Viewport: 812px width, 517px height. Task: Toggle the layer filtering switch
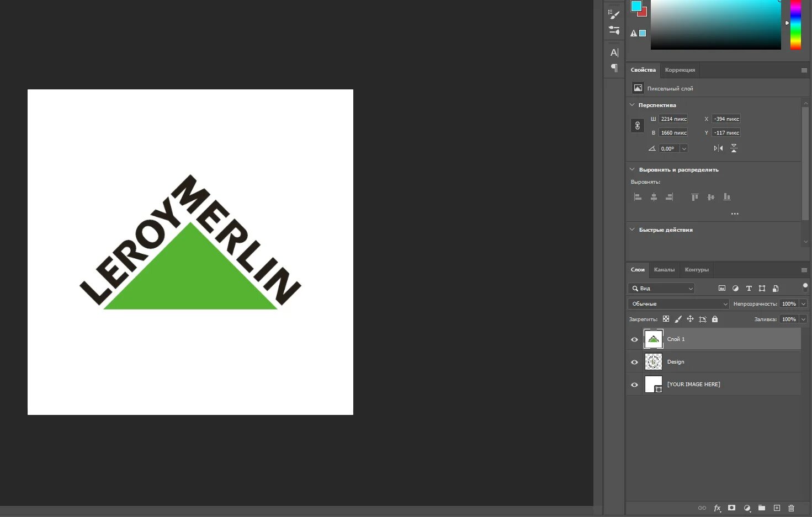click(x=805, y=287)
